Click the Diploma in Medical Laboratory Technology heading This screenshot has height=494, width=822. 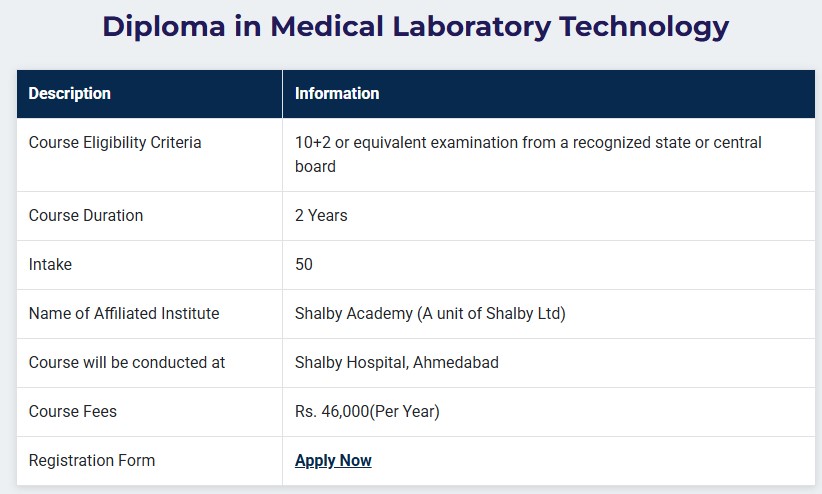[415, 27]
